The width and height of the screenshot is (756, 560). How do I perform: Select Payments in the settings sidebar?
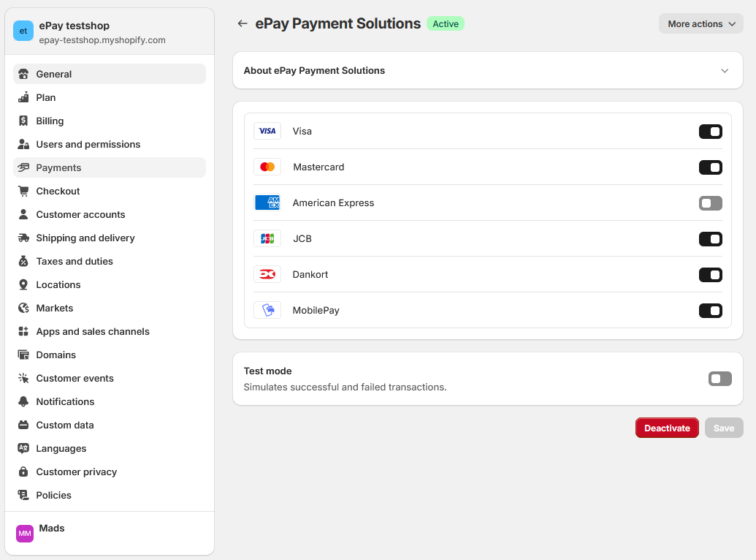(x=58, y=167)
